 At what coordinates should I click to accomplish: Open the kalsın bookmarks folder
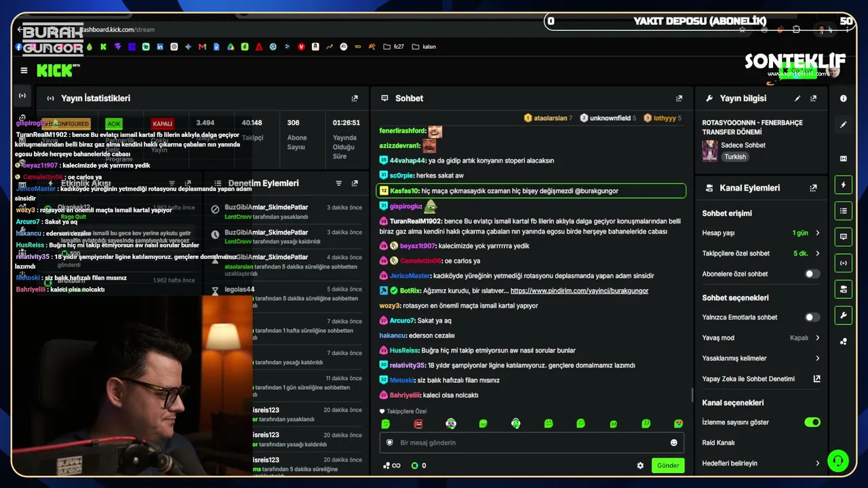(423, 47)
